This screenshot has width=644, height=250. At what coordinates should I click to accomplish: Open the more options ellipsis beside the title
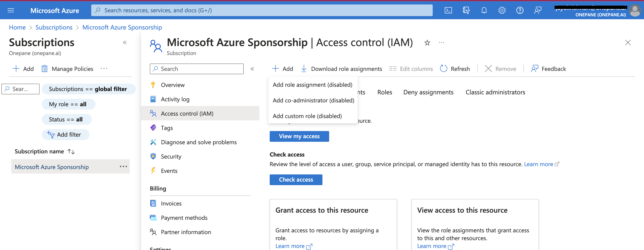(x=441, y=43)
